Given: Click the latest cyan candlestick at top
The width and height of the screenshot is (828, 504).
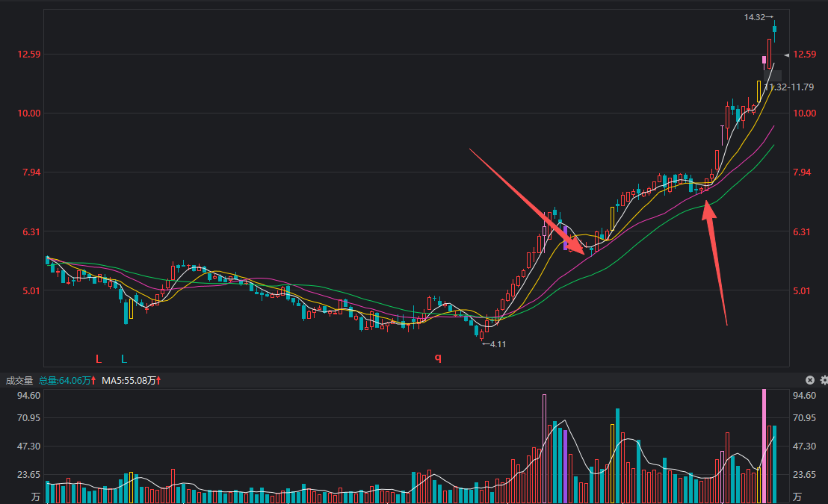Looking at the screenshot, I should coord(775,30).
